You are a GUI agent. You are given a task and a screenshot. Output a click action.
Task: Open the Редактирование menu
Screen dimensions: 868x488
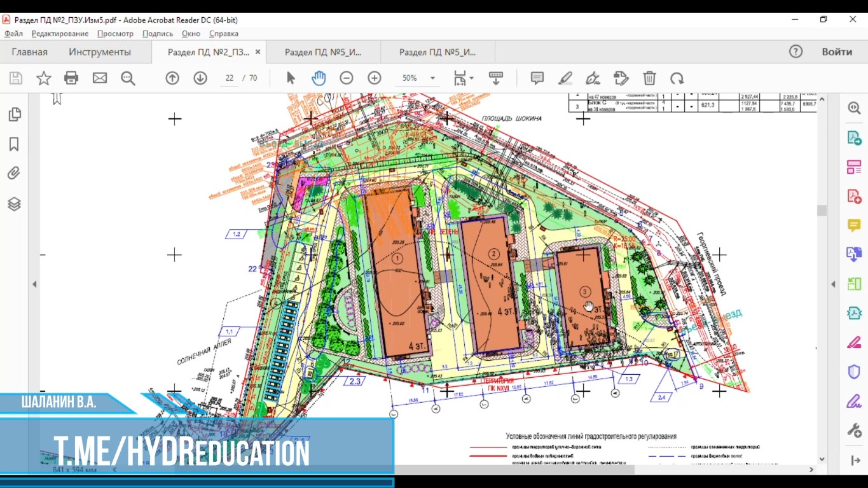coord(60,34)
